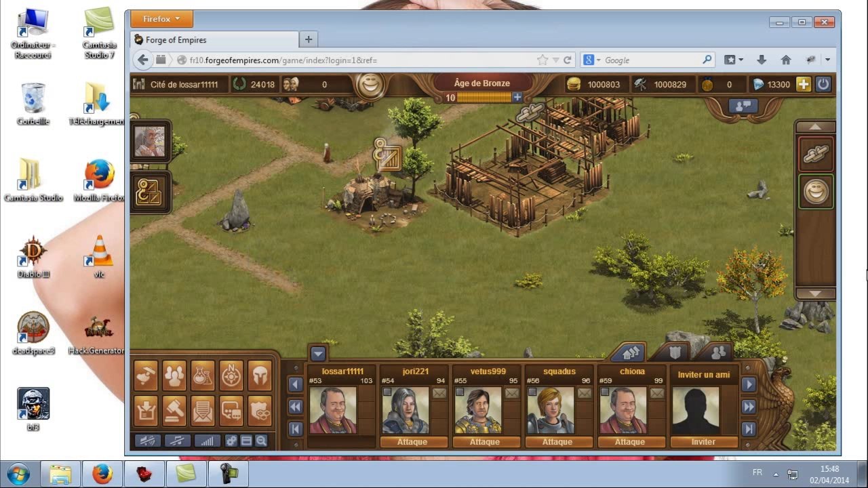Open the Windows Start button
The width and height of the screenshot is (868, 488).
click(x=18, y=473)
